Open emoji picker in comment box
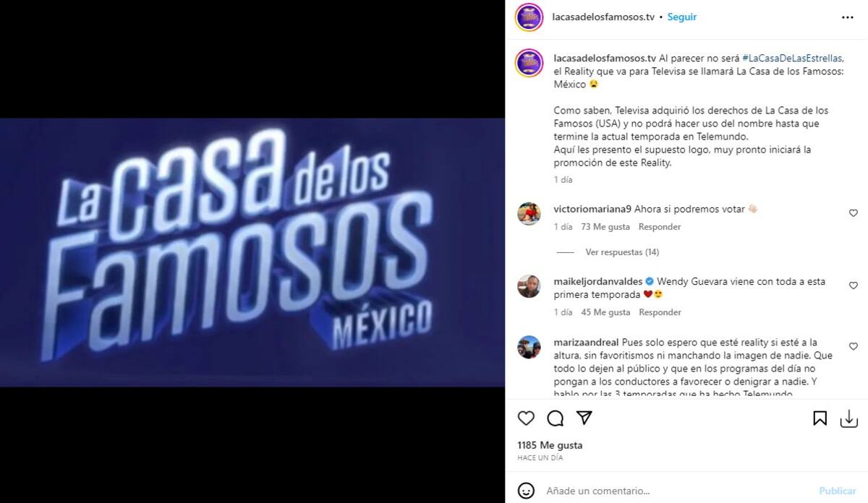The image size is (868, 503). click(x=526, y=490)
